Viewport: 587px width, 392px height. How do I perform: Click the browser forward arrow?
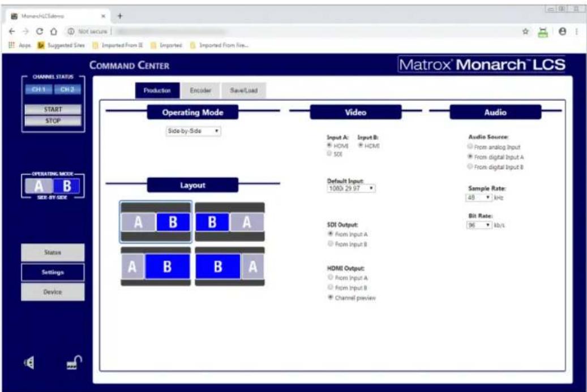click(25, 32)
